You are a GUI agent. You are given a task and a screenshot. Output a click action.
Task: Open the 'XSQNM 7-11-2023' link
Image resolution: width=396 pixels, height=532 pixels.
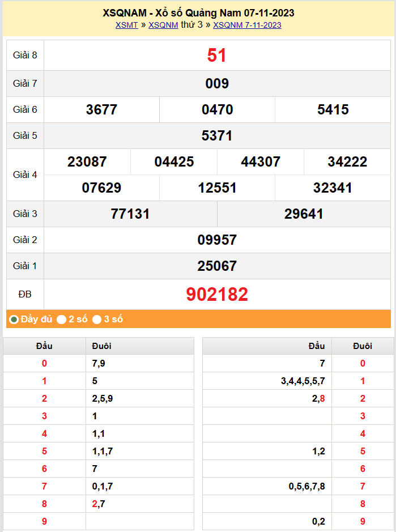pos(247,25)
